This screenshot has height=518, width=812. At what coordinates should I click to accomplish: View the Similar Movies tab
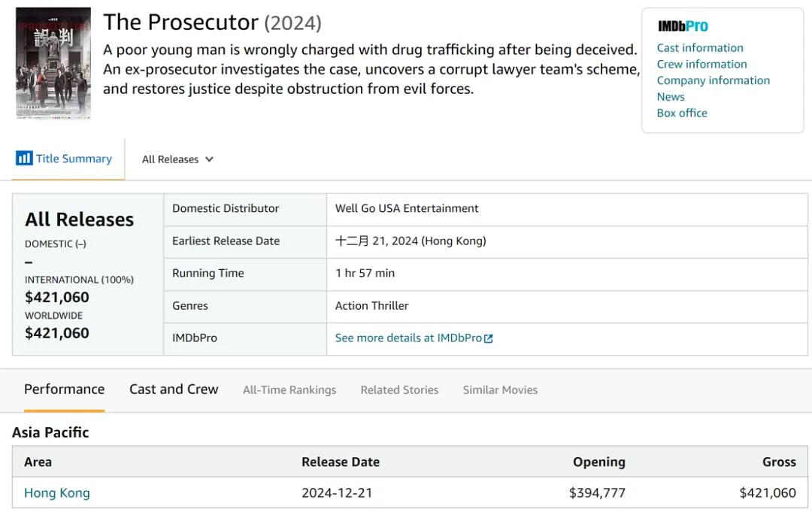[500, 390]
